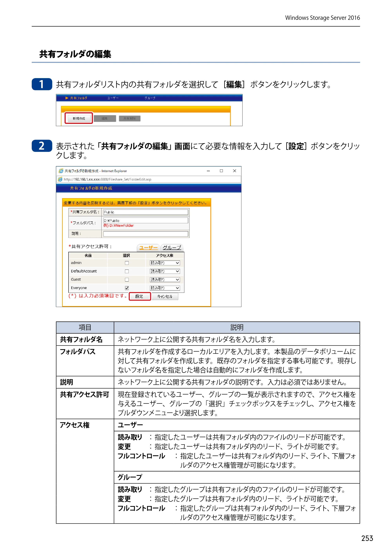Viewport: 392px width, 554px height.
Task: Open the Everyone アクセス権 dropdown
Action: point(165,288)
